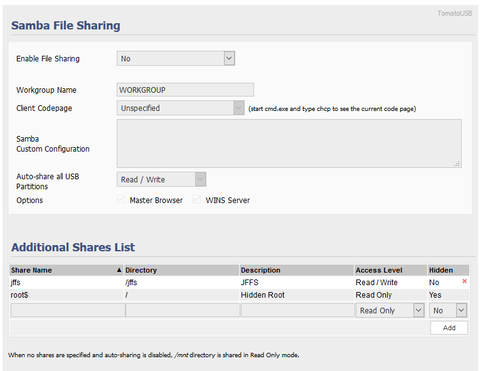Click the Workgroup Name text field
This screenshot has width=480, height=371.
185,90
